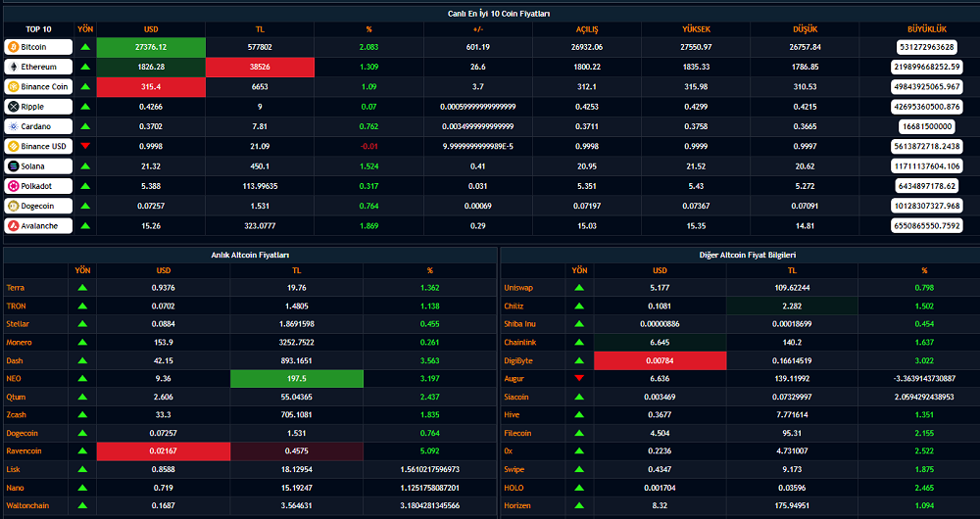Screen dimensions: 980x519
Task: Click the Cardano coin logo icon
Action: tap(13, 126)
